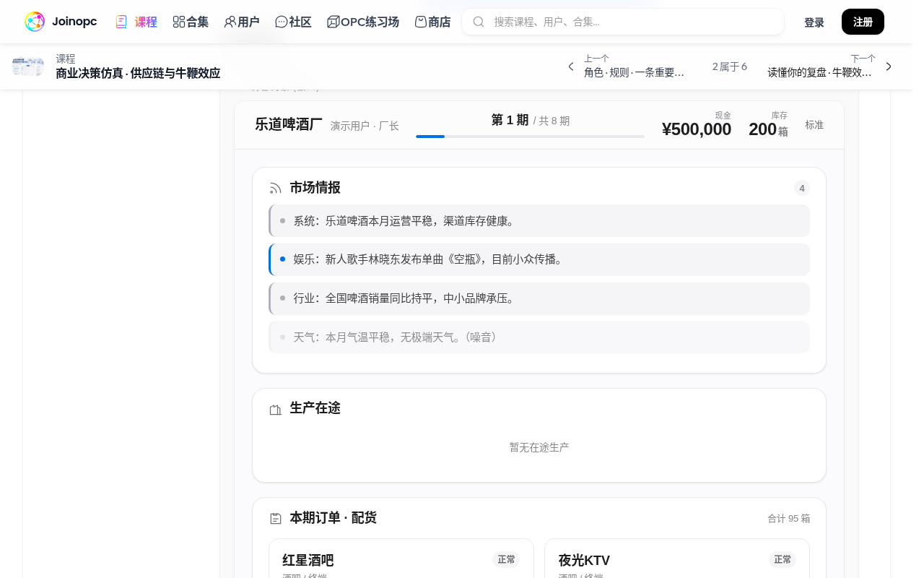Click the search magnifier icon
Viewport: 924px width, 578px height.
[479, 22]
